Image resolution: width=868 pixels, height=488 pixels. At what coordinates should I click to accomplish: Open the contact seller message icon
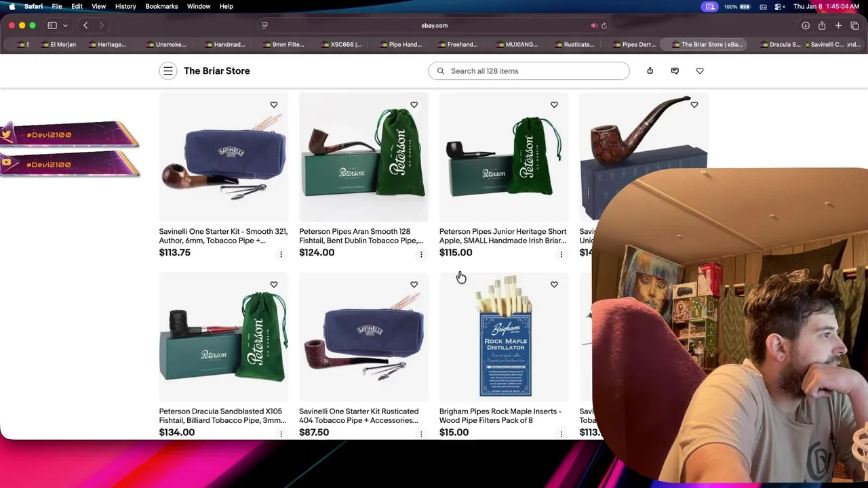pyautogui.click(x=675, y=71)
